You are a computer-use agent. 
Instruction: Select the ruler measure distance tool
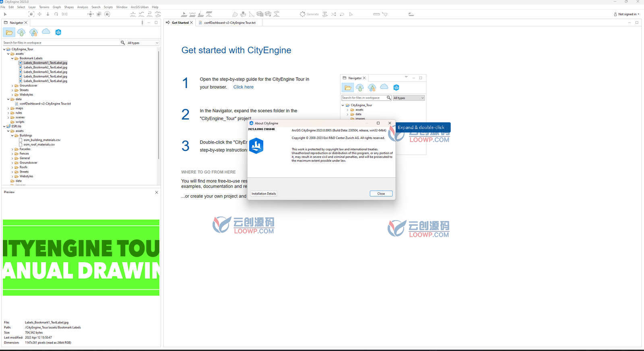pyautogui.click(x=376, y=14)
